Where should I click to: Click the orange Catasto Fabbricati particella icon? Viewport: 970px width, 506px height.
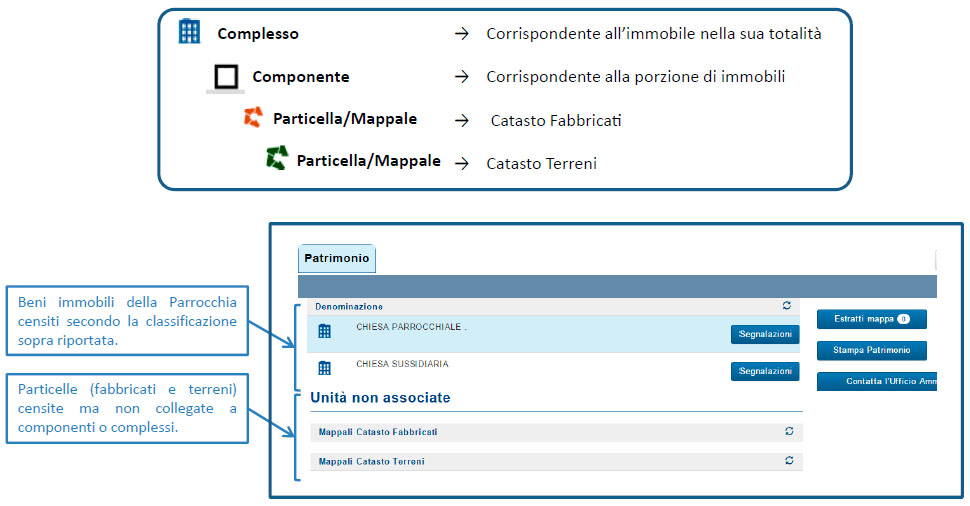click(253, 117)
